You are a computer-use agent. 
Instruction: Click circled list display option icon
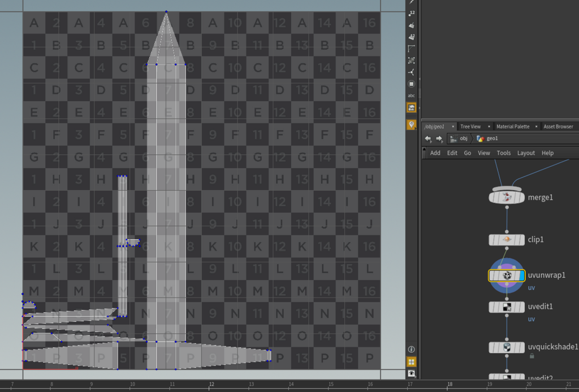click(412, 84)
